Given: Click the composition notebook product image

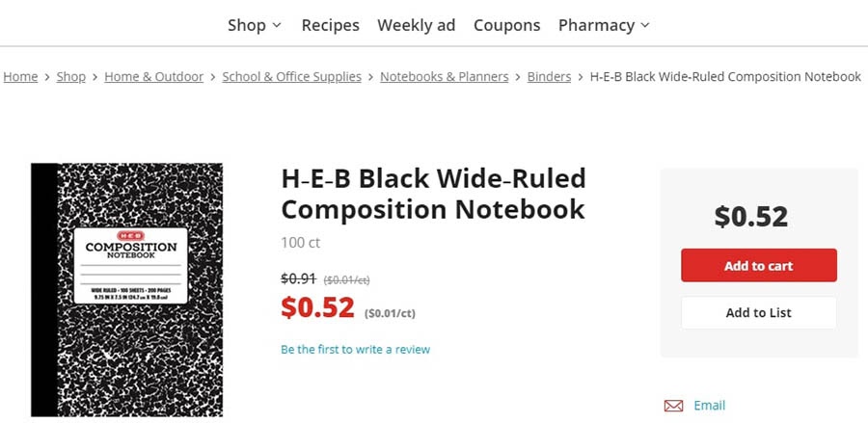Looking at the screenshot, I should click(x=126, y=289).
